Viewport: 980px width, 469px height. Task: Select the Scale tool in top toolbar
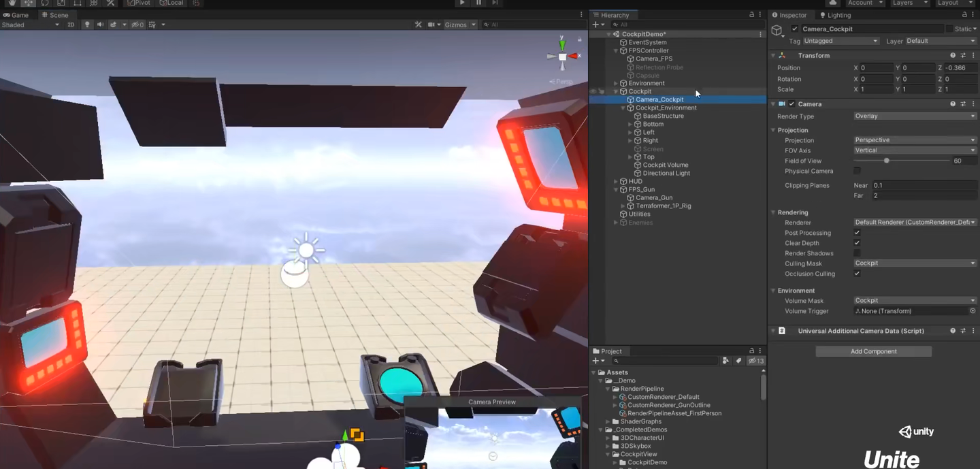[61, 3]
